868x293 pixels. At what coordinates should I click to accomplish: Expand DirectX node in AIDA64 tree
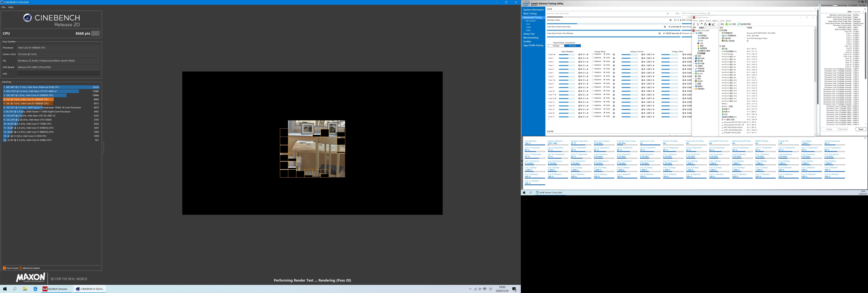pyautogui.click(x=693, y=74)
